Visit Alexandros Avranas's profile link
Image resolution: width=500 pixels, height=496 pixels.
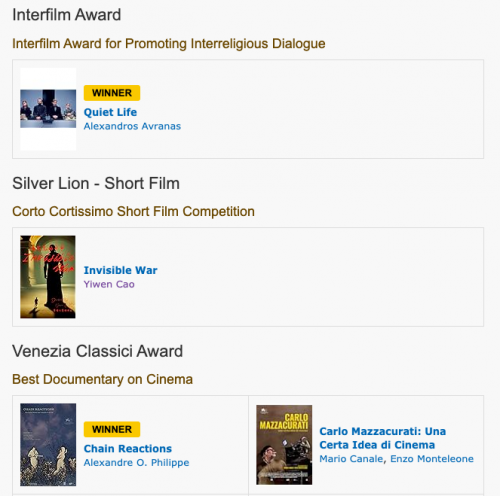coord(132,126)
